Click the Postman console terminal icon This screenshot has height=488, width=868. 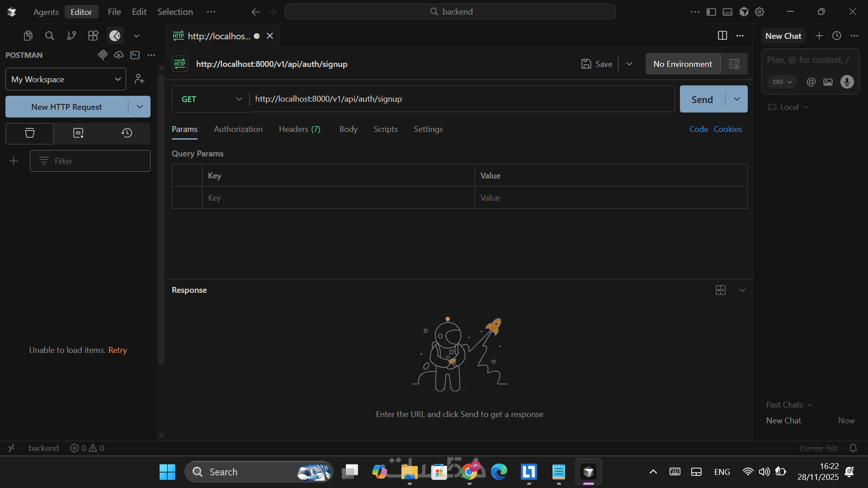click(x=135, y=55)
